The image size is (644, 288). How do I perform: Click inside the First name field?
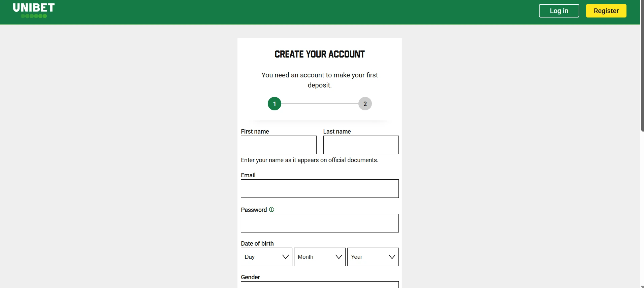[x=278, y=145]
